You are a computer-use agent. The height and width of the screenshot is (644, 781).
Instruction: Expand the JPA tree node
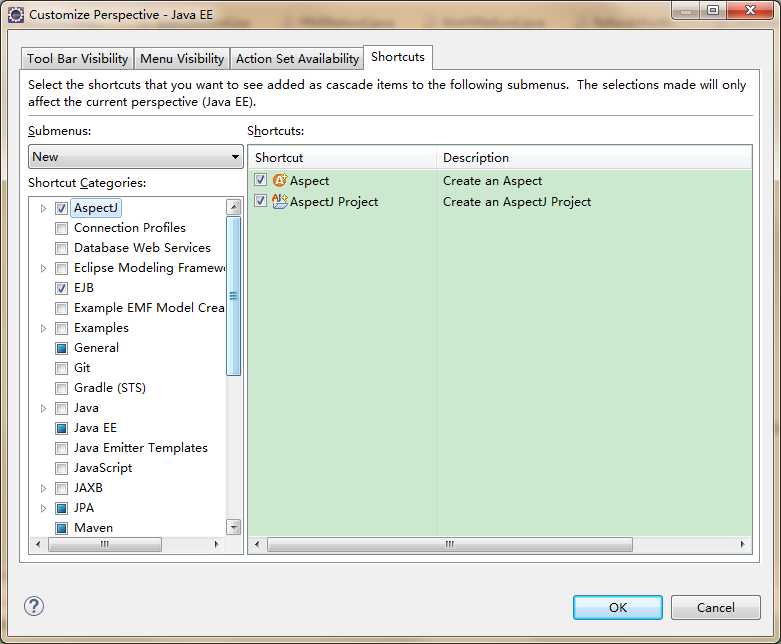tap(43, 508)
